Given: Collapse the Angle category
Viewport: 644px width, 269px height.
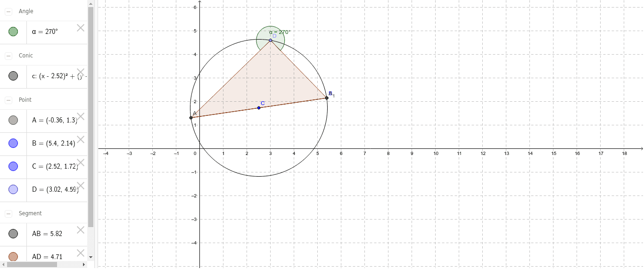Looking at the screenshot, I should tap(8, 11).
